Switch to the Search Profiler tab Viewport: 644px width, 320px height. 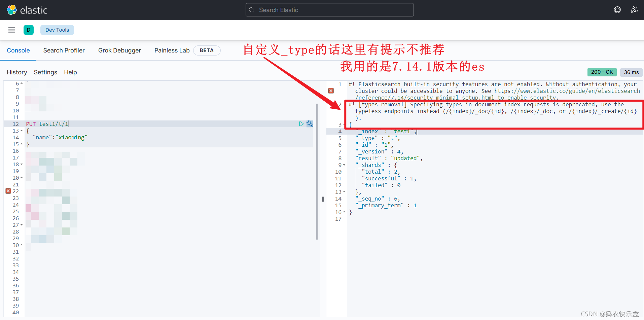[64, 50]
